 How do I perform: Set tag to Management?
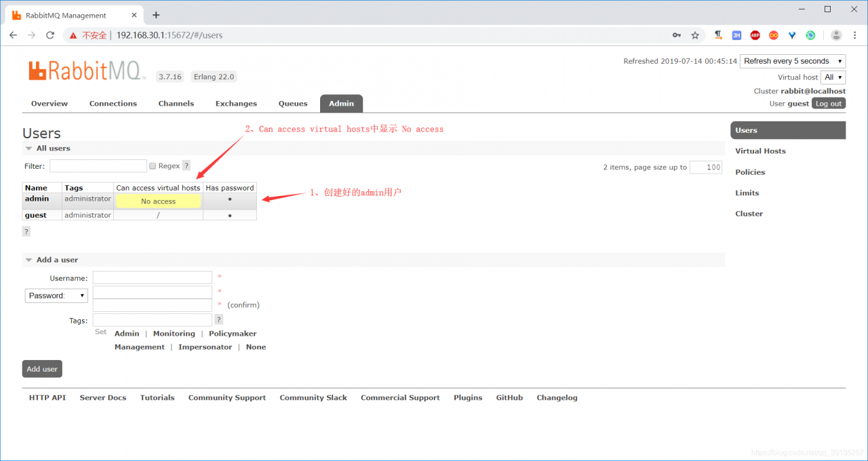click(140, 347)
